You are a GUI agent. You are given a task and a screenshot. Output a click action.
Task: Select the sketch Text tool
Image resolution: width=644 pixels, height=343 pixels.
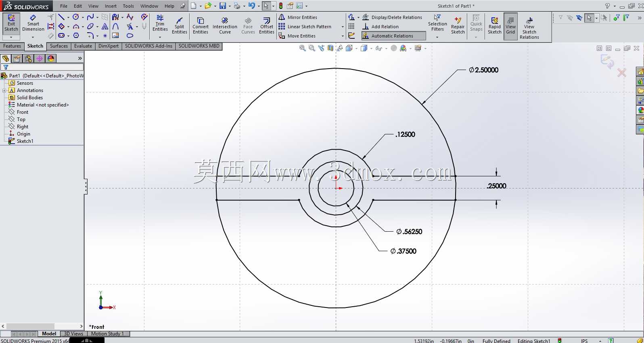[105, 26]
